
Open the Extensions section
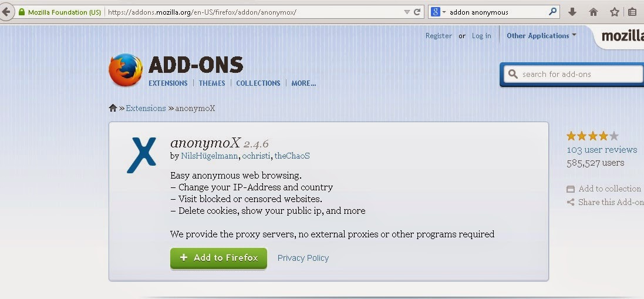[168, 83]
